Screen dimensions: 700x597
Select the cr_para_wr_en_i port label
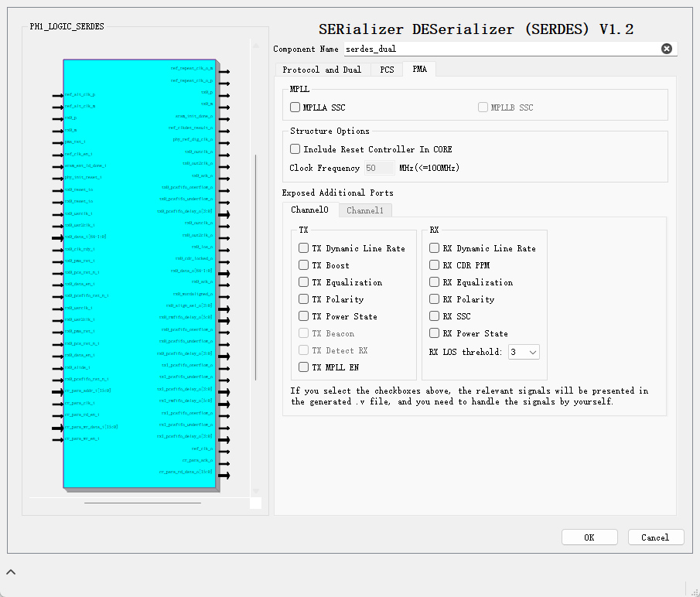(x=82, y=438)
